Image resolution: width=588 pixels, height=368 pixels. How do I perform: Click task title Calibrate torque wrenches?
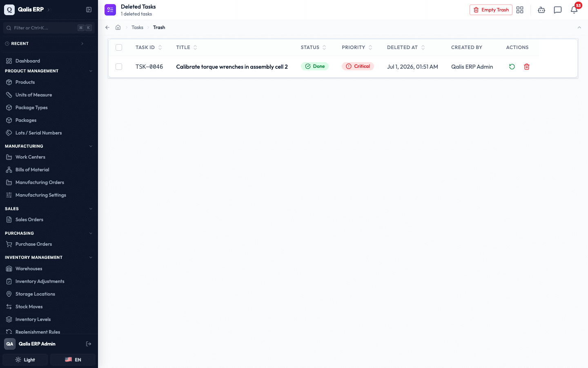(232, 67)
